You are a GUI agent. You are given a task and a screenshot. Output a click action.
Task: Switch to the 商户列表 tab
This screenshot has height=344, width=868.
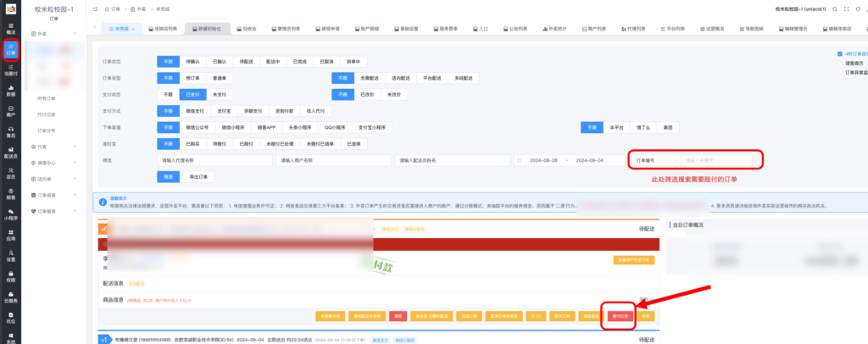(594, 28)
